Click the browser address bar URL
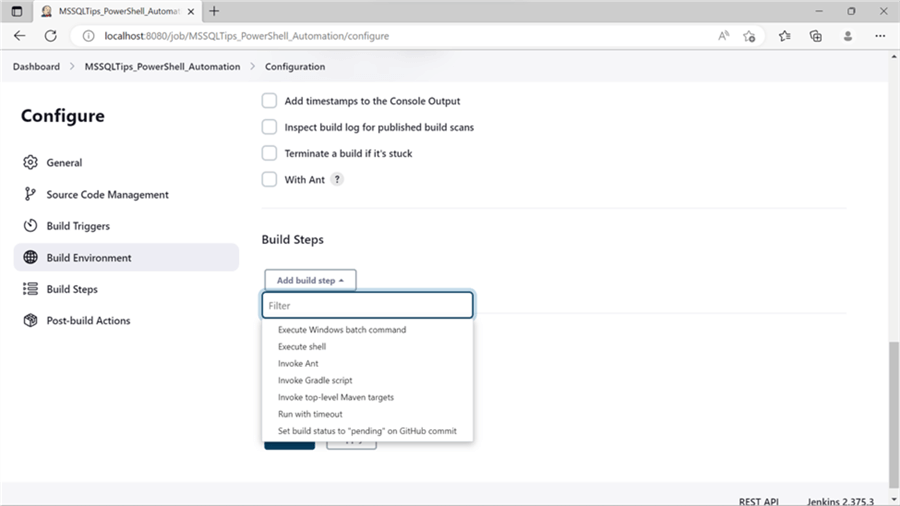The width and height of the screenshot is (900, 506). (x=247, y=36)
